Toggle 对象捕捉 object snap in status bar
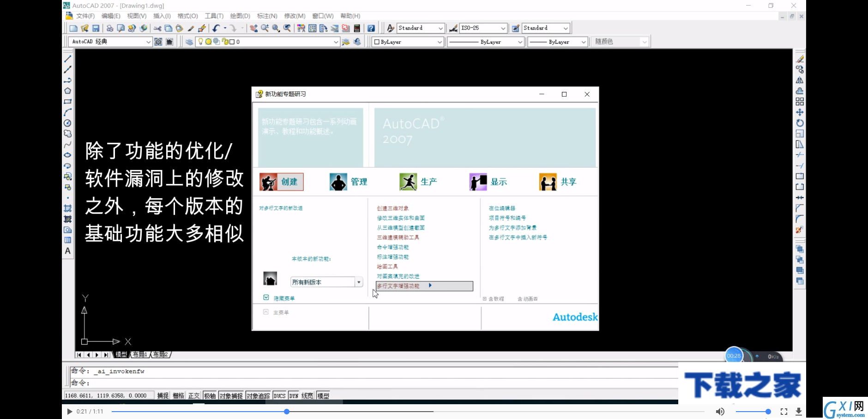 231,395
